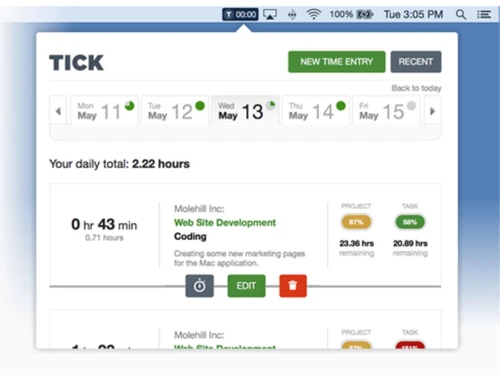Click the Tue 3:05 PM clock

(x=413, y=14)
